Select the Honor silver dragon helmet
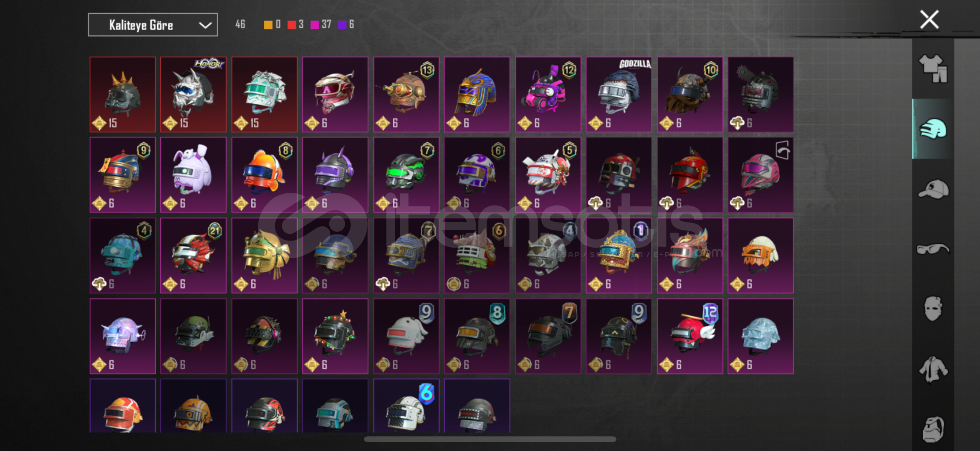The image size is (980, 451). [193, 94]
